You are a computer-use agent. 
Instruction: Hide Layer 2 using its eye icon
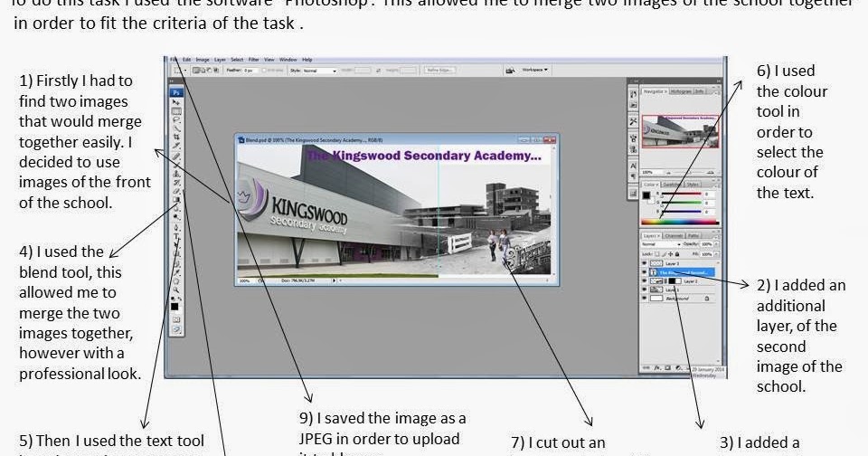pyautogui.click(x=644, y=280)
